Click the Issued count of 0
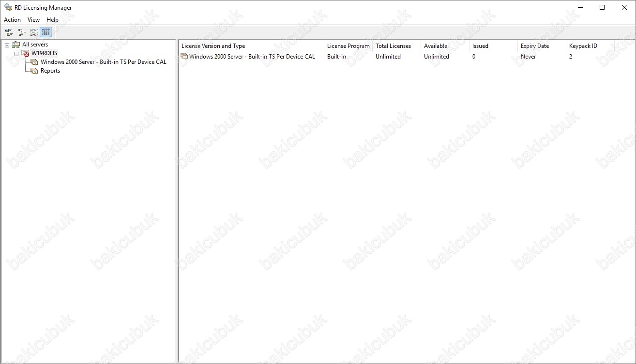Viewport: 636px width, 364px height. (474, 57)
